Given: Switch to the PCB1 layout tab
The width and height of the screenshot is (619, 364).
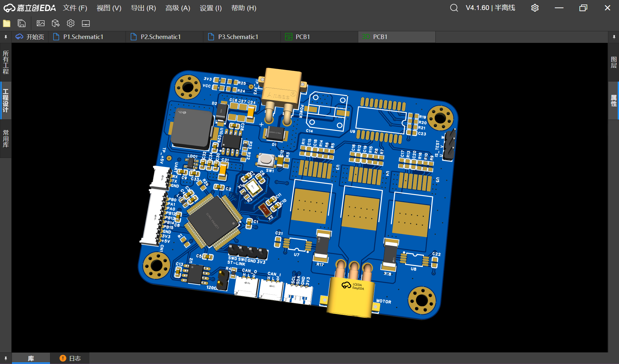Looking at the screenshot, I should click(320, 37).
